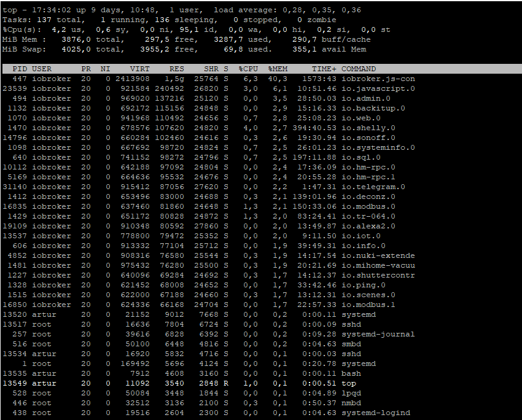Select io.sonoff.0 in the process list

pos(368,138)
